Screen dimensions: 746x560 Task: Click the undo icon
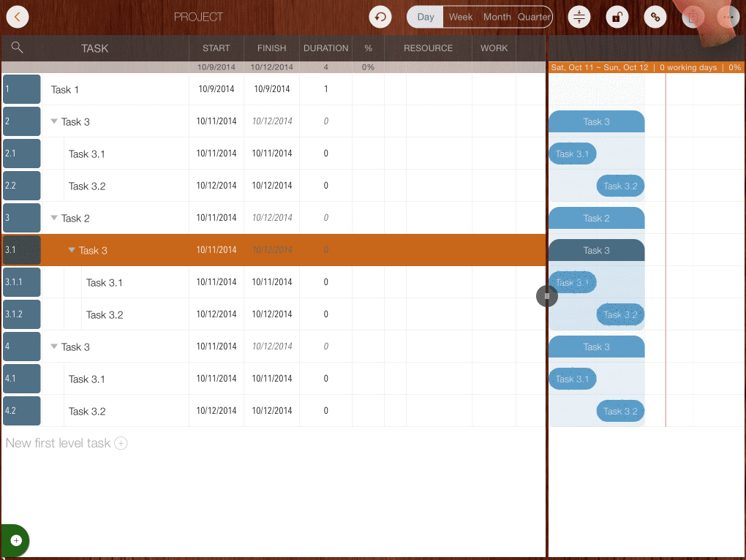pos(380,17)
